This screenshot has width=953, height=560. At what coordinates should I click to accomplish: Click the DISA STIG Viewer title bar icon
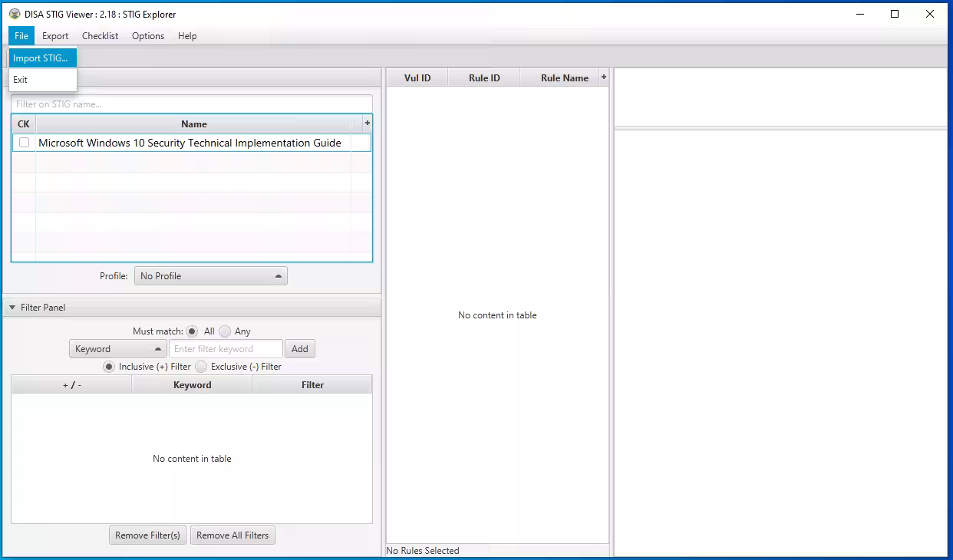[x=14, y=14]
